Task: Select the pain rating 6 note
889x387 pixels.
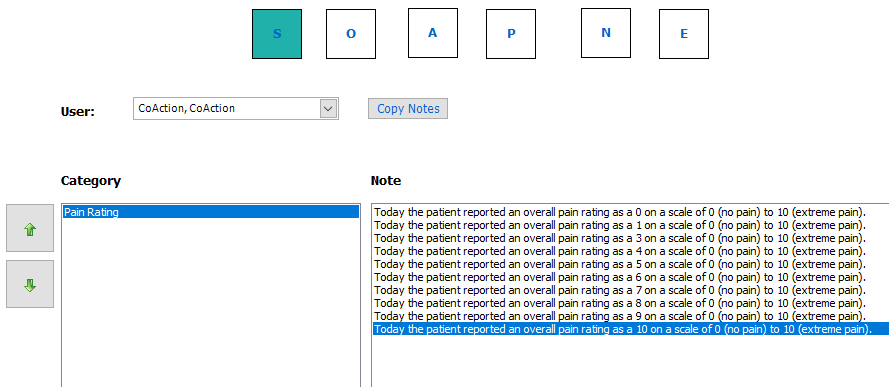Action: (620, 277)
